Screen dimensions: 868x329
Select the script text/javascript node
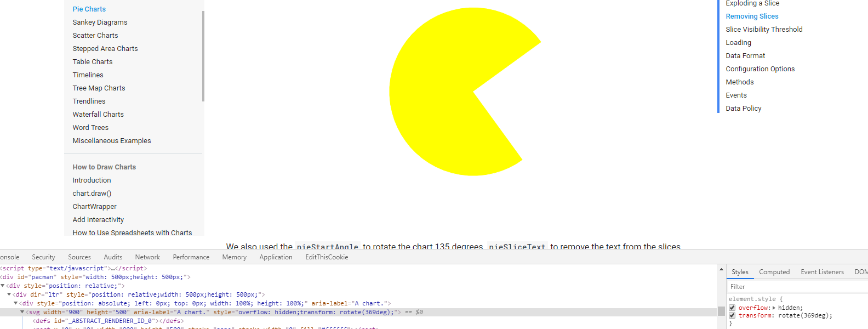[73, 268]
